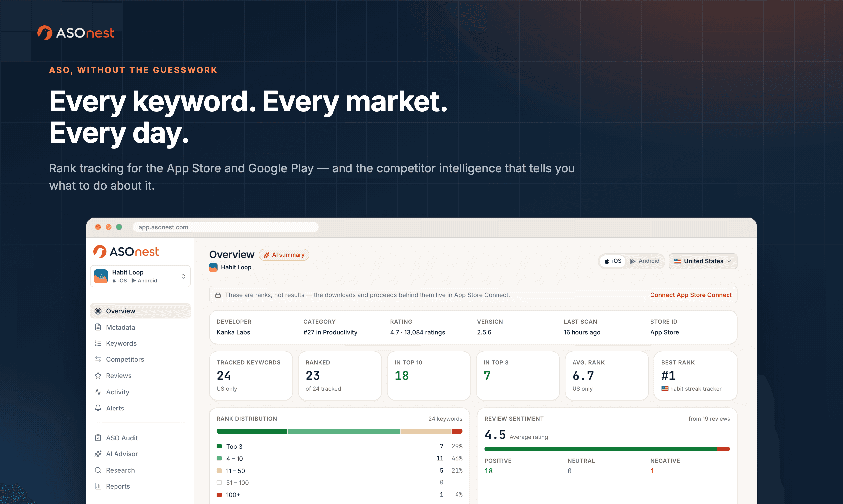The width and height of the screenshot is (843, 504).
Task: Click the ASO Audit clipboard icon
Action: [98, 438]
